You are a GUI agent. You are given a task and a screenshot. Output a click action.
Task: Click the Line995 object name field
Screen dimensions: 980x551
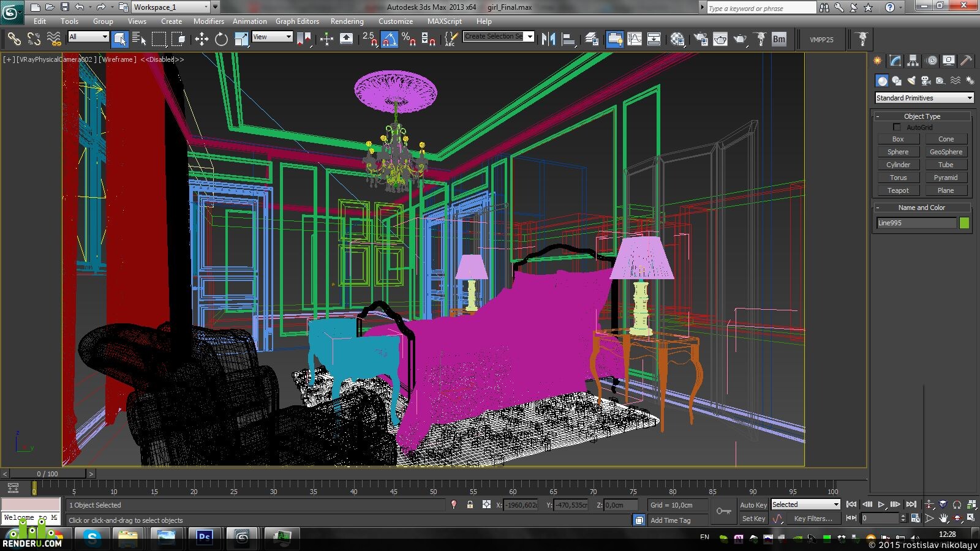916,223
